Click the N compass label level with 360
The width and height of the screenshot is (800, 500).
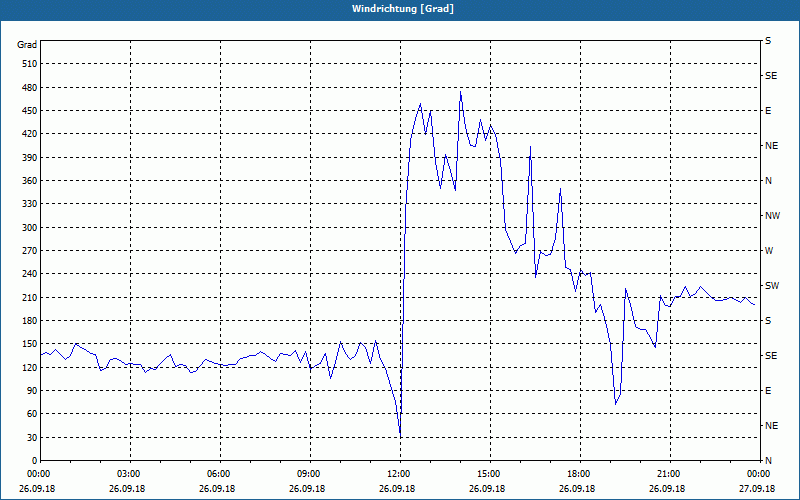pyautogui.click(x=768, y=181)
